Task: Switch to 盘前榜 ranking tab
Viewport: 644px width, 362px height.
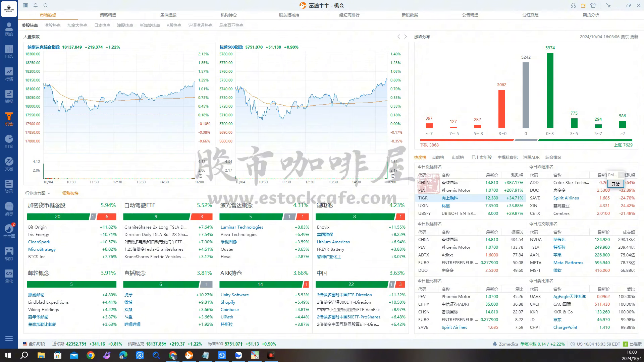Action: (438, 158)
